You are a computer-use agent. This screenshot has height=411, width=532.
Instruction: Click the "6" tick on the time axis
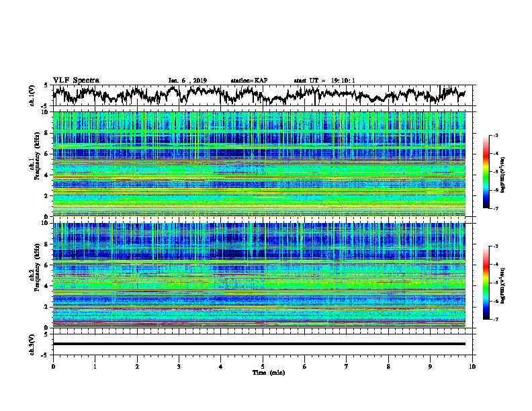(305, 367)
